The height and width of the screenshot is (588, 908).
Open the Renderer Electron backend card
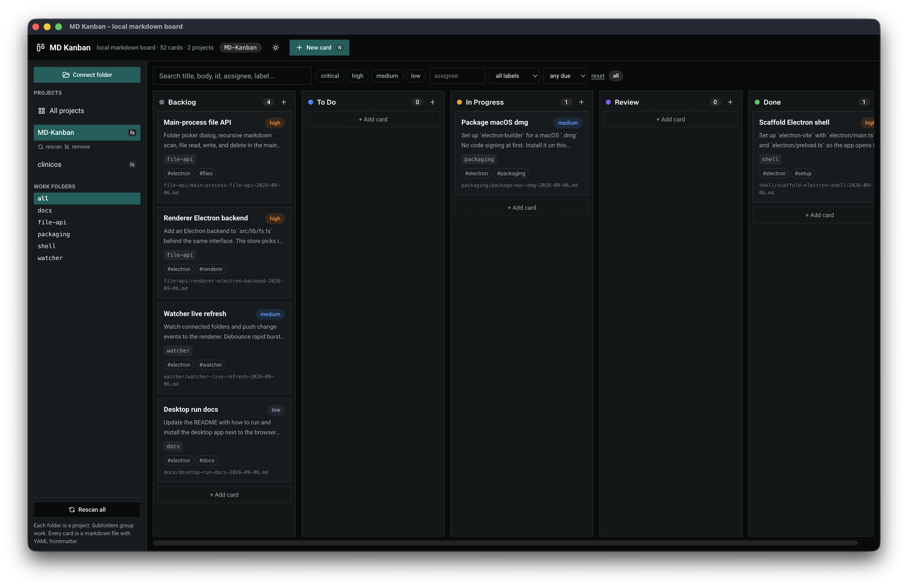[224, 252]
